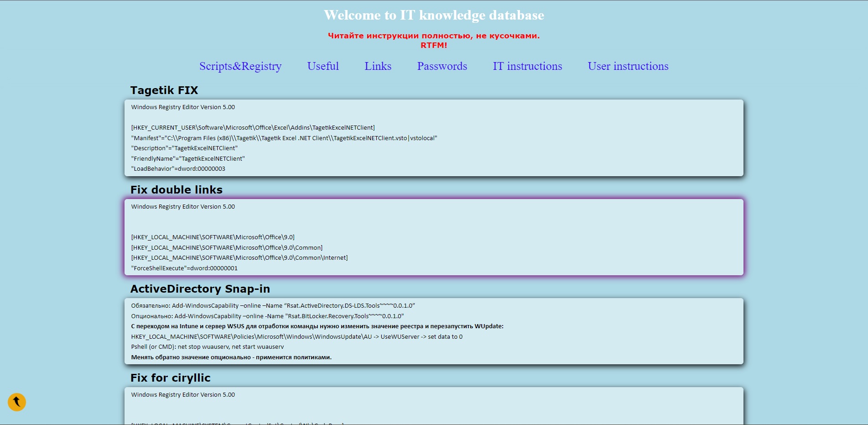Open the User instructions page
Image resolution: width=868 pixels, height=425 pixels.
(628, 66)
